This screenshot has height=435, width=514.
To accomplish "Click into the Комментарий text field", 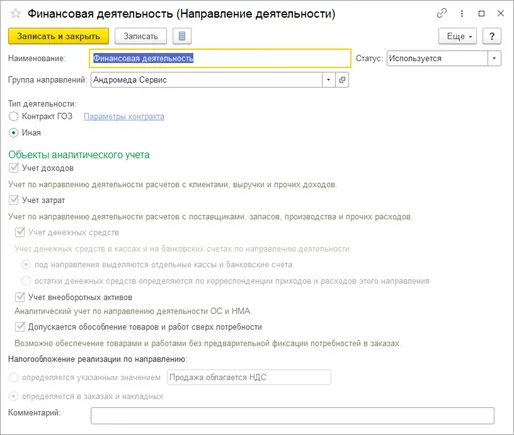I will pyautogui.click(x=292, y=416).
